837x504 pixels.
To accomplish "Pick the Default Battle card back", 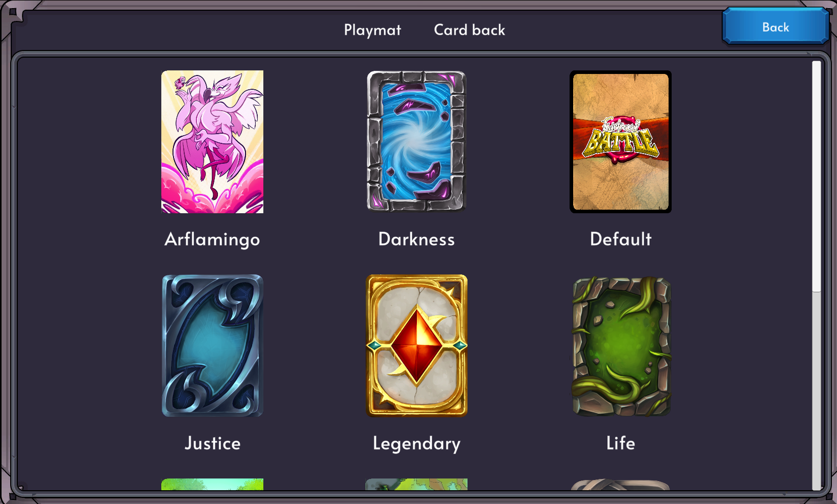I will click(x=621, y=142).
